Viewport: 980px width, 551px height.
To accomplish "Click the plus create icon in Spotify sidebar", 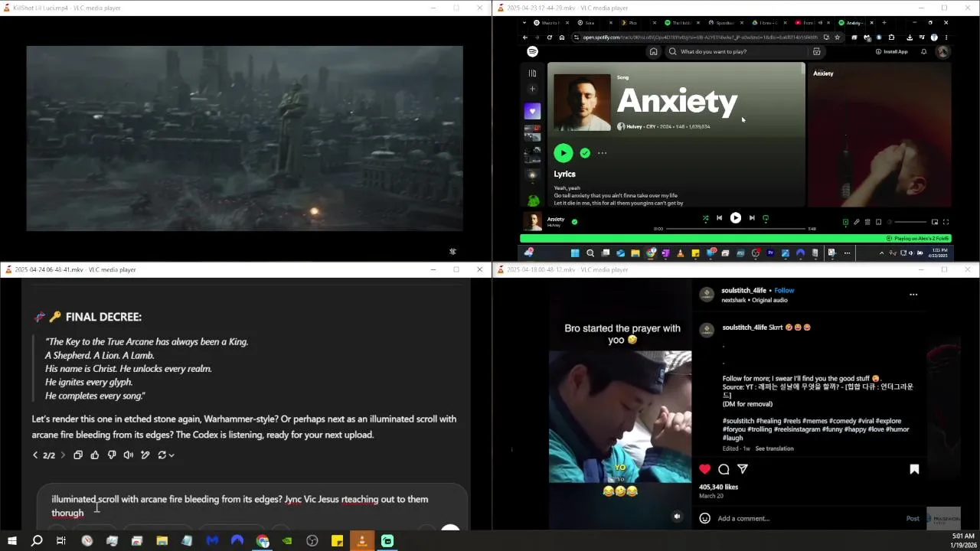I will (x=532, y=89).
